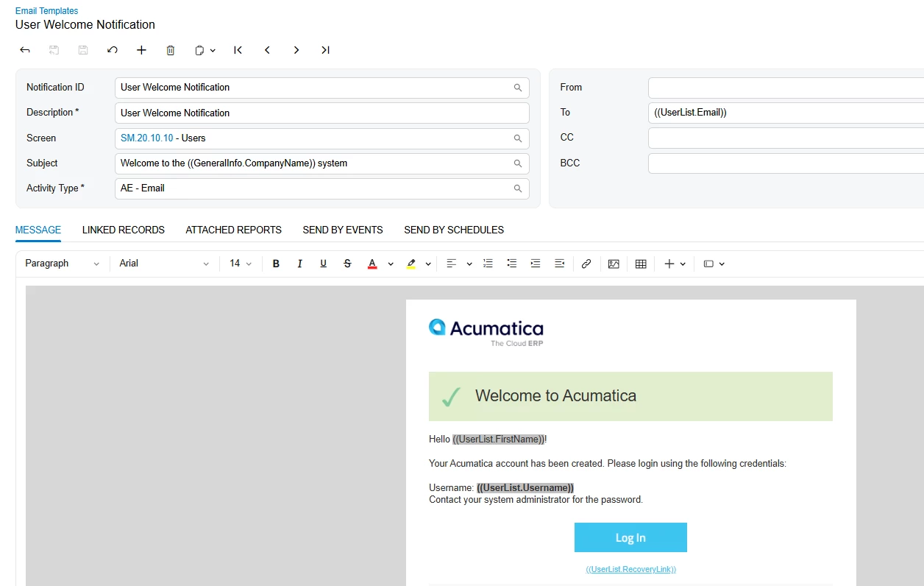Click the To field with ((UserList.Email))
The height and width of the screenshot is (586, 924).
(x=786, y=113)
